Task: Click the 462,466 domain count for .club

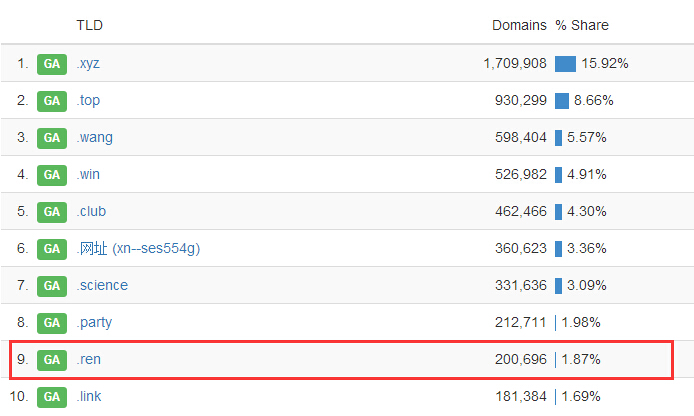Action: pos(514,212)
